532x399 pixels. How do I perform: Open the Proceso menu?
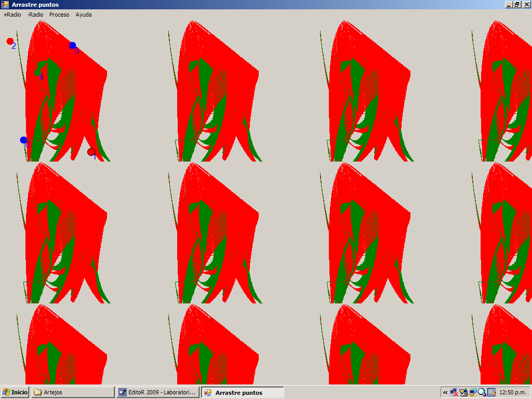point(59,15)
